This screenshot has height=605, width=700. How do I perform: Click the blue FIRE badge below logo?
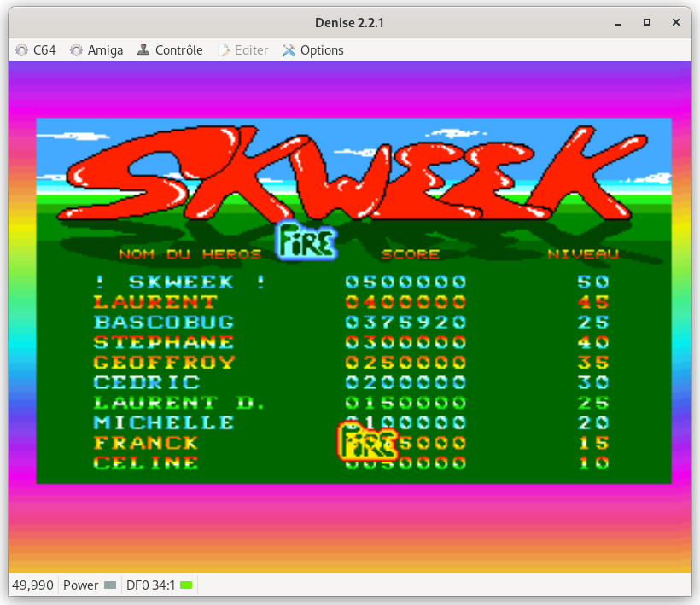tap(306, 241)
